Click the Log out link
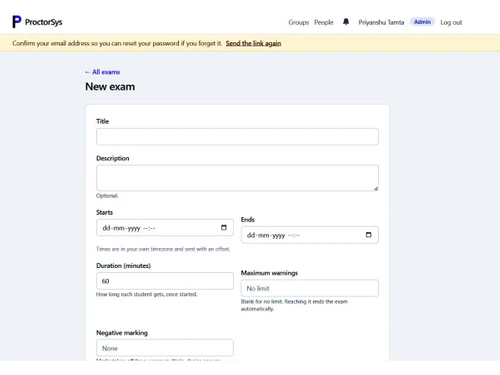Viewport: 500px width, 375px height. pyautogui.click(x=451, y=22)
